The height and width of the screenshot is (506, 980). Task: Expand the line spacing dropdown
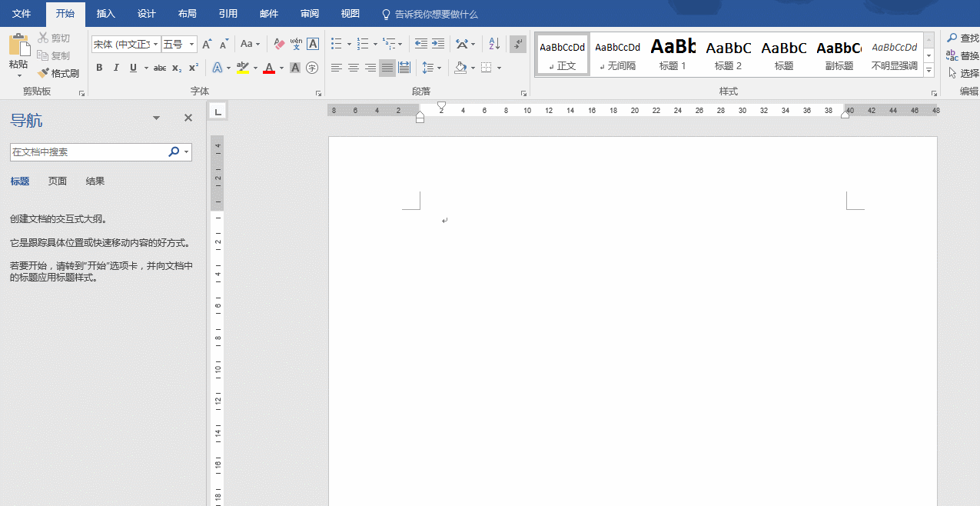439,68
